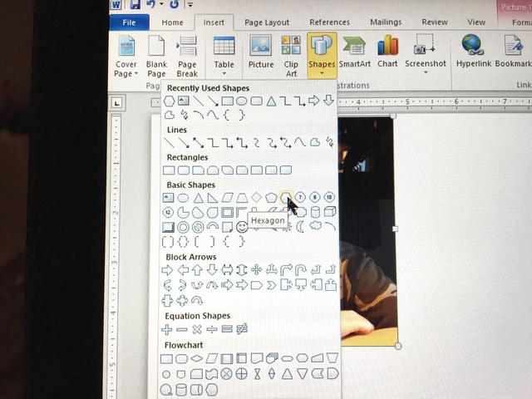Open the Undo history dropdown arrow
This screenshot has width=532, height=399.
pos(161,4)
